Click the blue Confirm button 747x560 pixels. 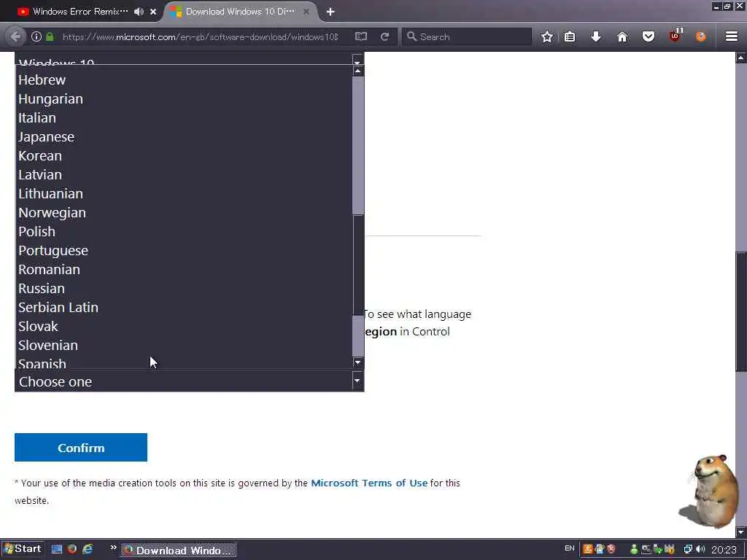tap(81, 448)
